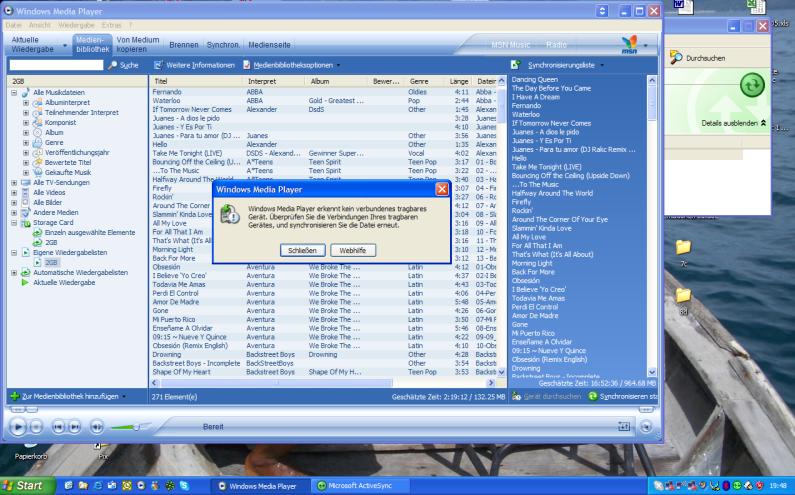Click Details ausblenden in ActiveSync
Image resolution: width=795 pixels, height=495 pixels.
[x=734, y=123]
